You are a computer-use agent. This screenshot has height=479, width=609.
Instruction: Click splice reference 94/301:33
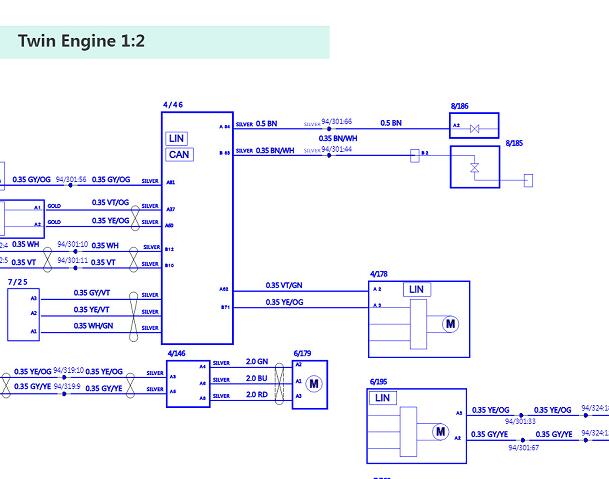point(520,421)
